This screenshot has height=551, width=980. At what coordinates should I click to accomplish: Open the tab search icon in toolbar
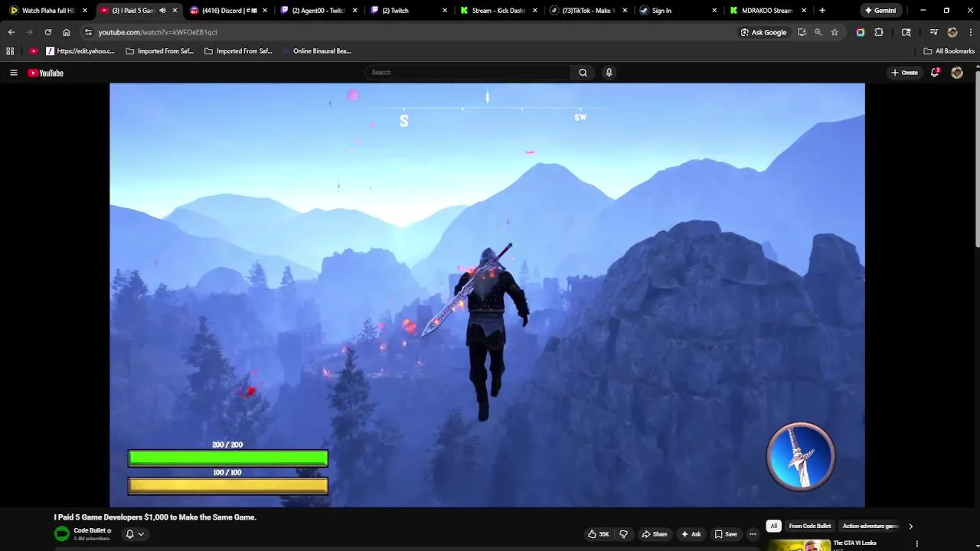906,32
